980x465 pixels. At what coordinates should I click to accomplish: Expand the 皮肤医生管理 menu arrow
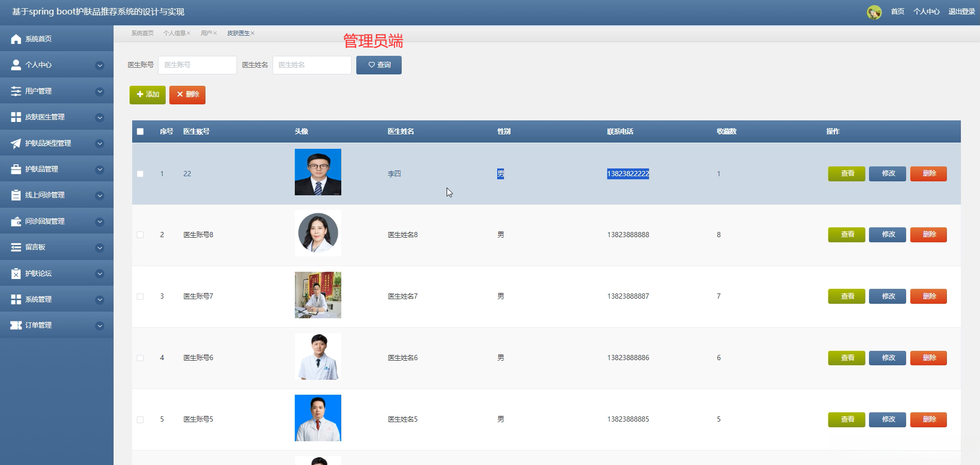pos(100,117)
